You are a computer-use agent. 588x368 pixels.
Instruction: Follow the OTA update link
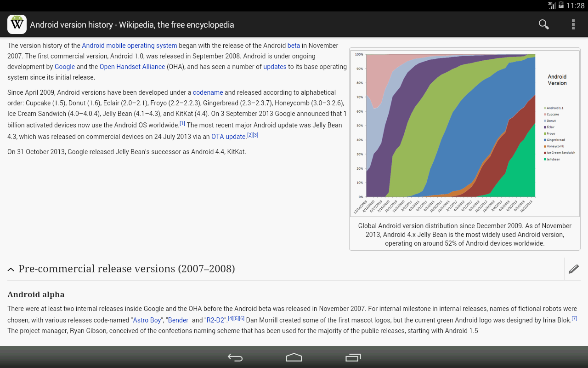click(x=227, y=137)
